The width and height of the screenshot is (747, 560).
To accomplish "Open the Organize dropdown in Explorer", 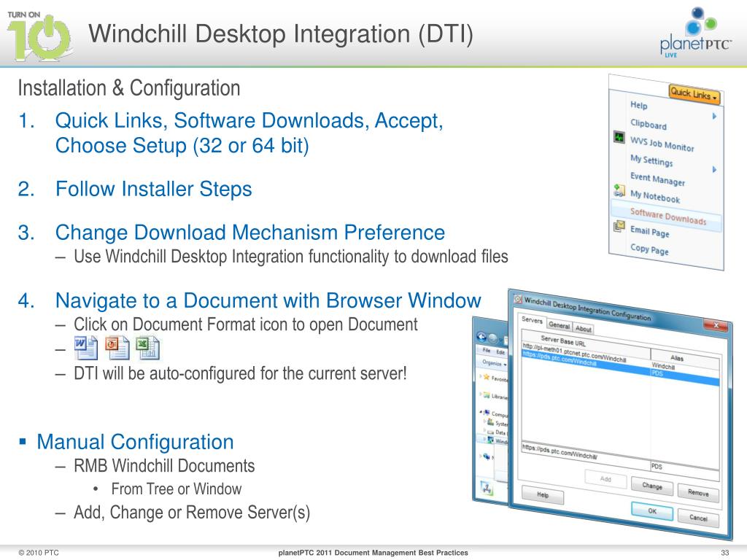I will click(x=494, y=363).
